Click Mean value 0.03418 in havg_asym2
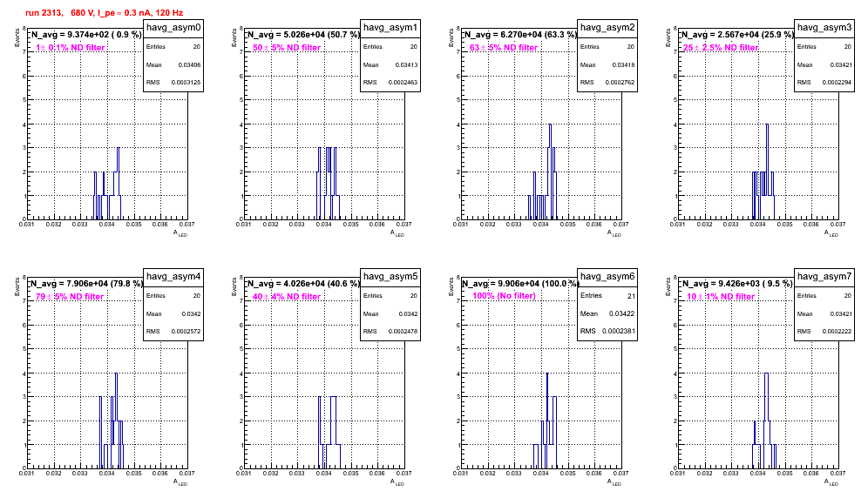 tap(623, 65)
